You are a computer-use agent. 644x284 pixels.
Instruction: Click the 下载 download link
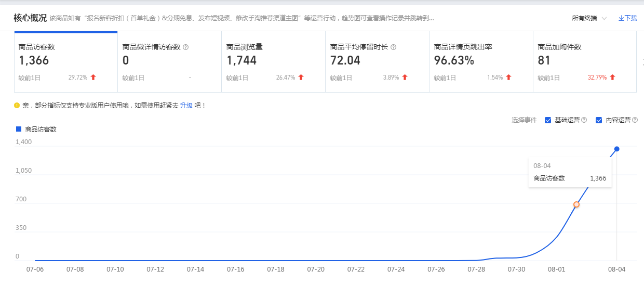(x=627, y=18)
